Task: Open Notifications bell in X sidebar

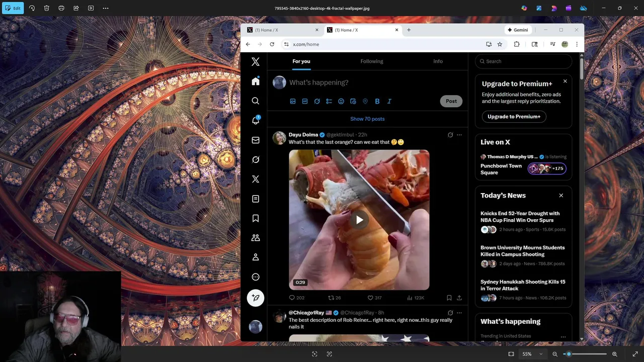Action: (256, 121)
